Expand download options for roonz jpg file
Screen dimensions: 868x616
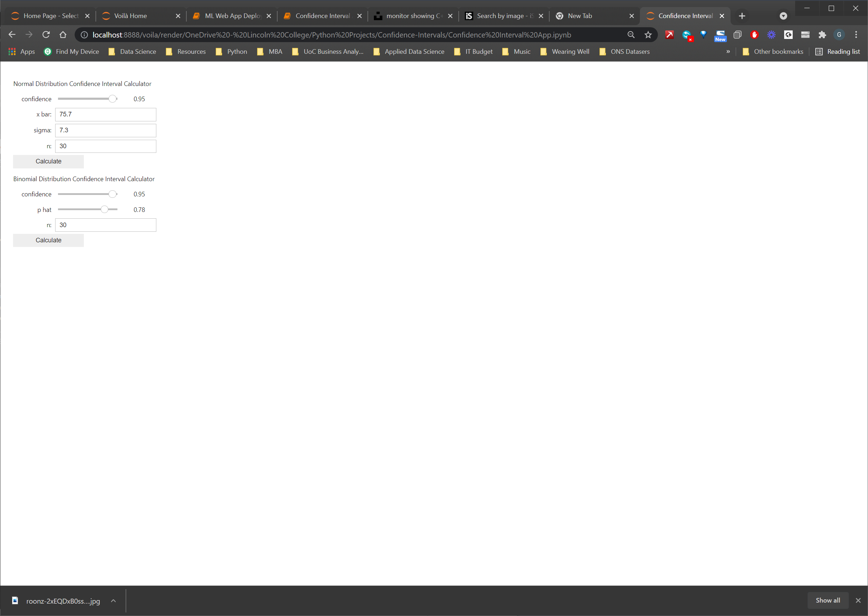(114, 601)
